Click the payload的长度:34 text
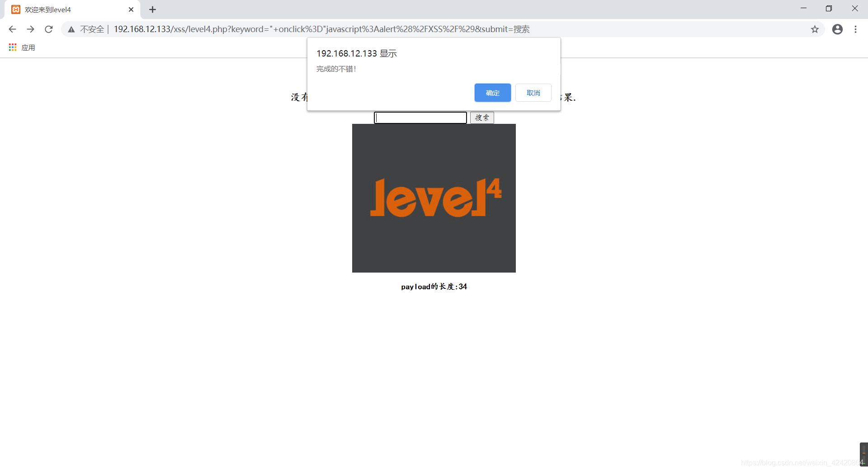The height and width of the screenshot is (471, 868). tap(434, 287)
